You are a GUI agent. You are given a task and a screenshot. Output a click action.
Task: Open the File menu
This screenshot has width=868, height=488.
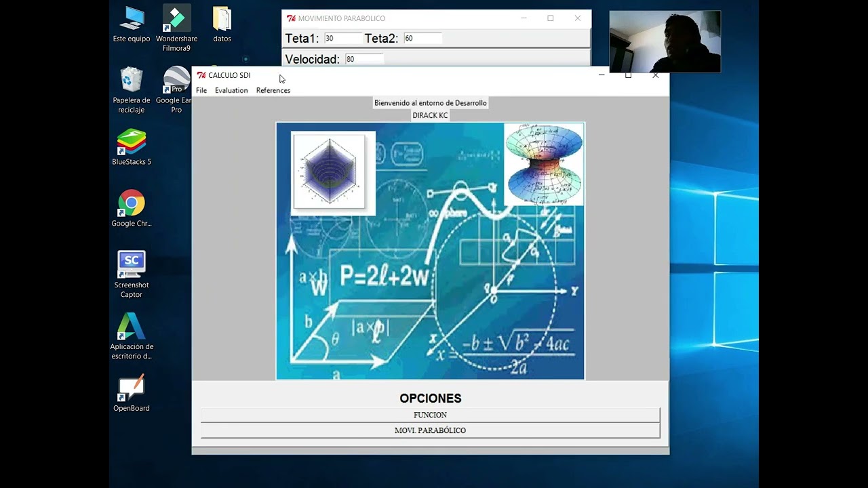pyautogui.click(x=201, y=90)
